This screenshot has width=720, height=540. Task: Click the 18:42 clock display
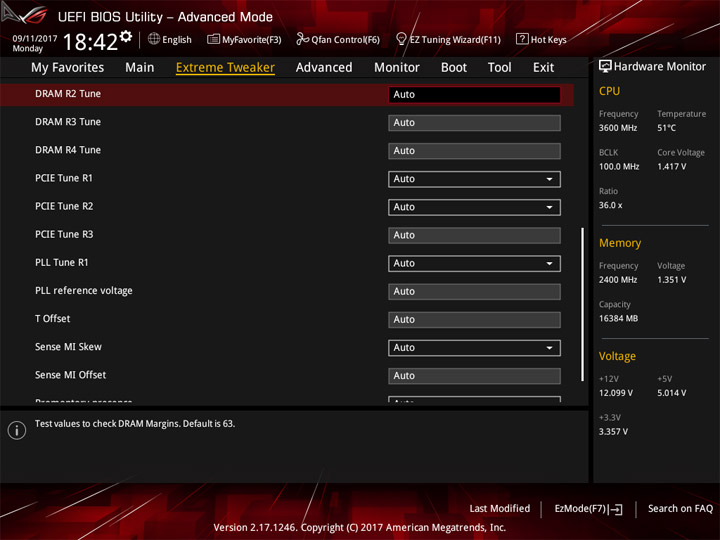[90, 42]
